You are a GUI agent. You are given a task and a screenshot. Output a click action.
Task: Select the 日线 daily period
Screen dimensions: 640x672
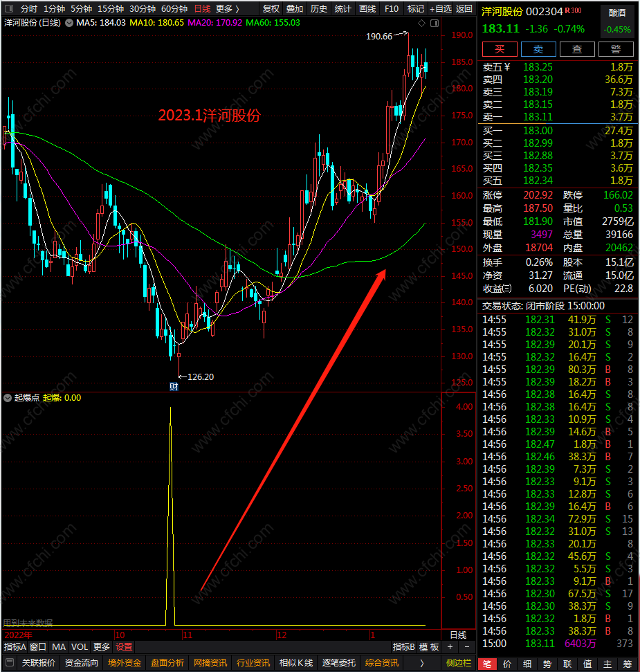[203, 8]
